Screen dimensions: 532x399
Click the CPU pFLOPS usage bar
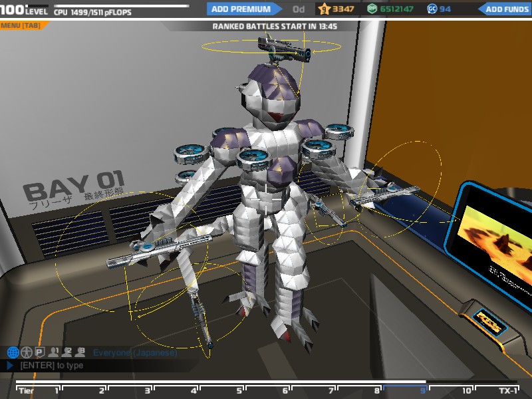click(122, 6)
